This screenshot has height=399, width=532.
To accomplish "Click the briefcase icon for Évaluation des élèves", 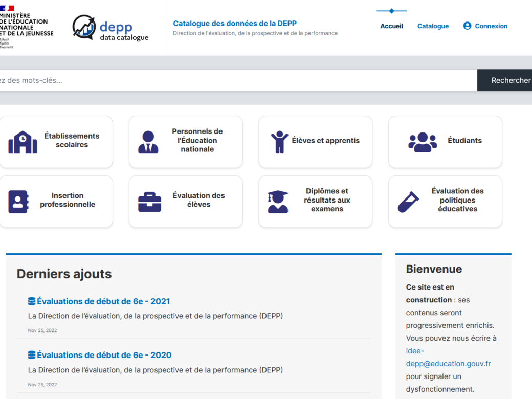I will [x=149, y=202].
